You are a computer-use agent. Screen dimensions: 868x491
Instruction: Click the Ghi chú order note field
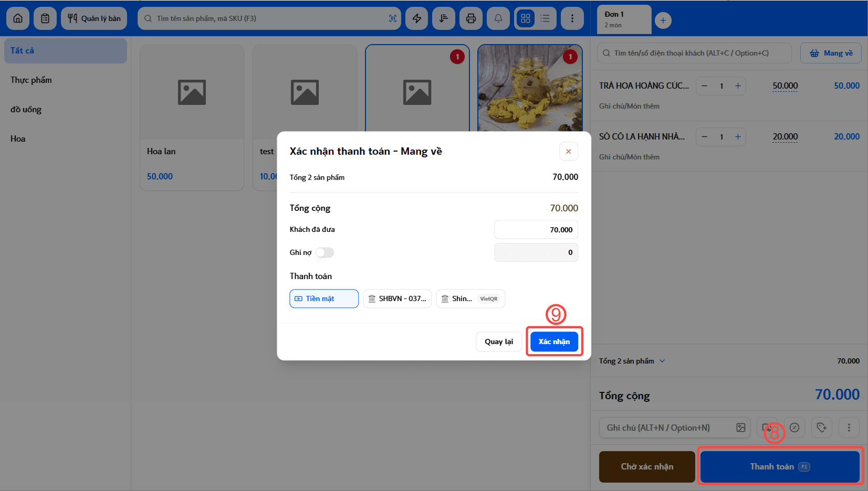(675, 428)
